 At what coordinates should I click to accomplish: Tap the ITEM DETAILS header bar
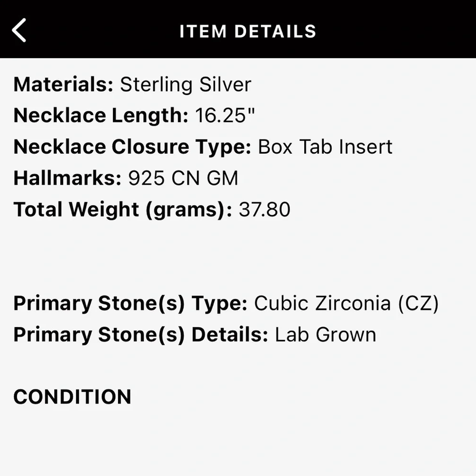click(x=248, y=31)
